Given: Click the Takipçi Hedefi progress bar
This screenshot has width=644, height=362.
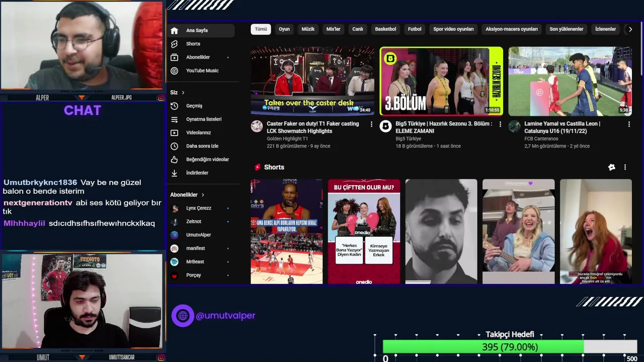Looking at the screenshot, I should pyautogui.click(x=510, y=347).
